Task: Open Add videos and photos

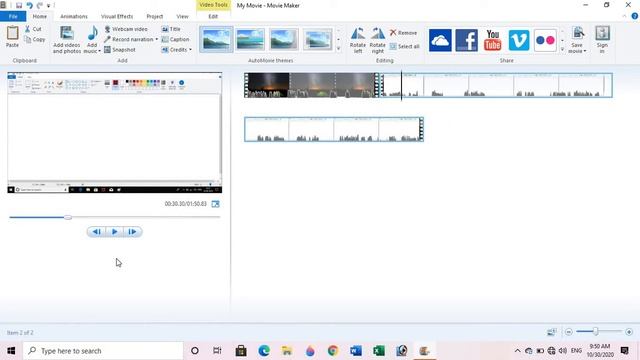Action: click(67, 40)
